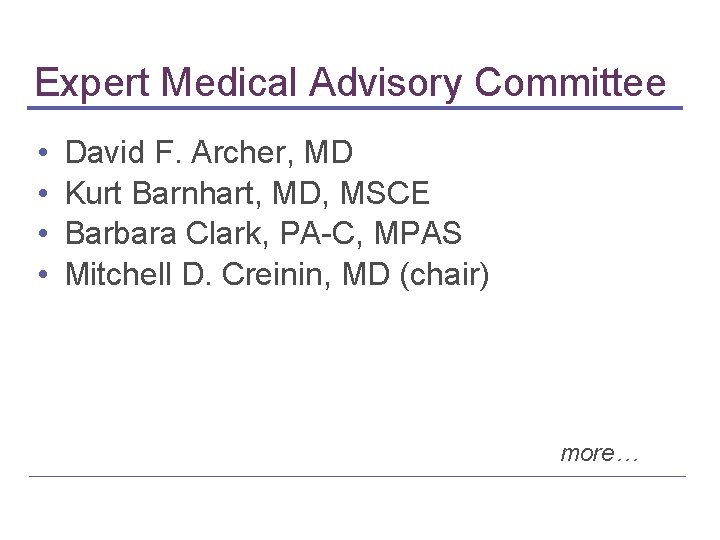Select the 'Barbara Clark, PA-C, MPAS' line
This screenshot has height=540, width=720.
263,234
